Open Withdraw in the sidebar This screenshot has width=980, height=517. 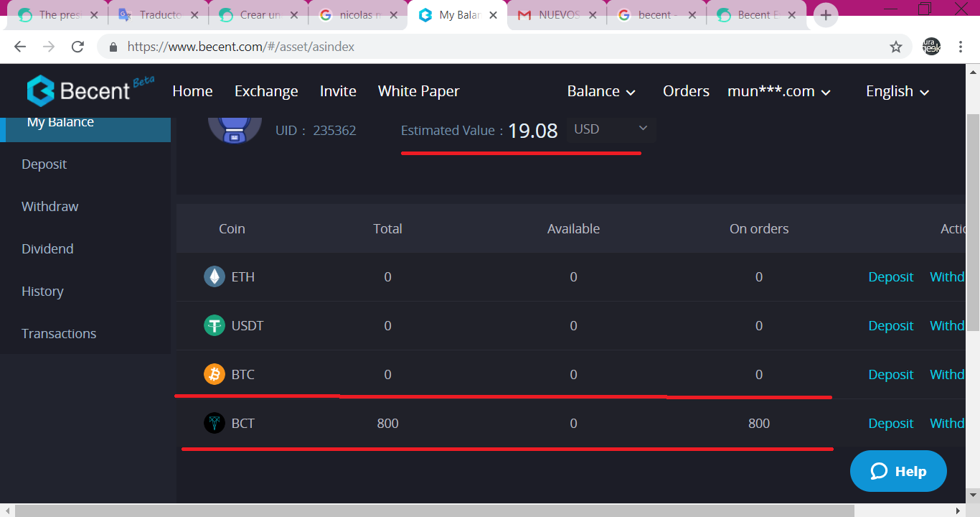click(50, 207)
